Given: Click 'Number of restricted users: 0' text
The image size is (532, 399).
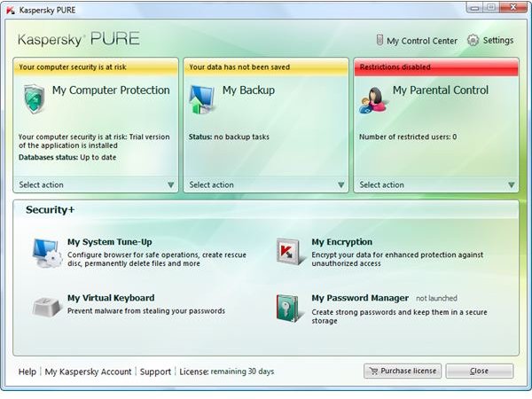Looking at the screenshot, I should pos(408,137).
